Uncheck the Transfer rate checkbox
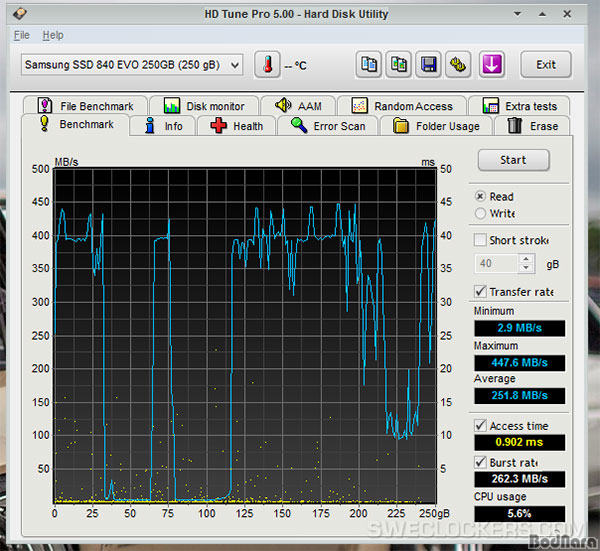The image size is (600, 551). pos(481,292)
